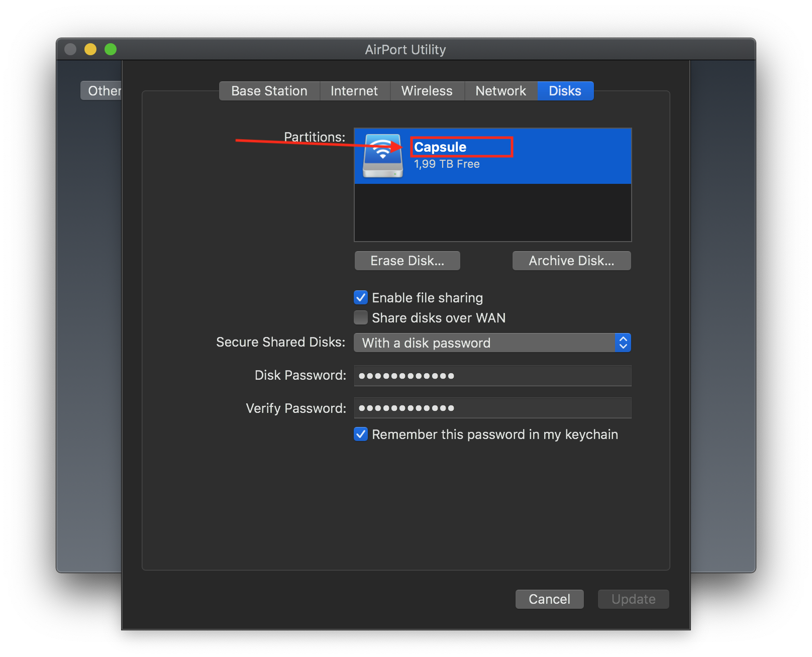Click the Update button

point(634,599)
